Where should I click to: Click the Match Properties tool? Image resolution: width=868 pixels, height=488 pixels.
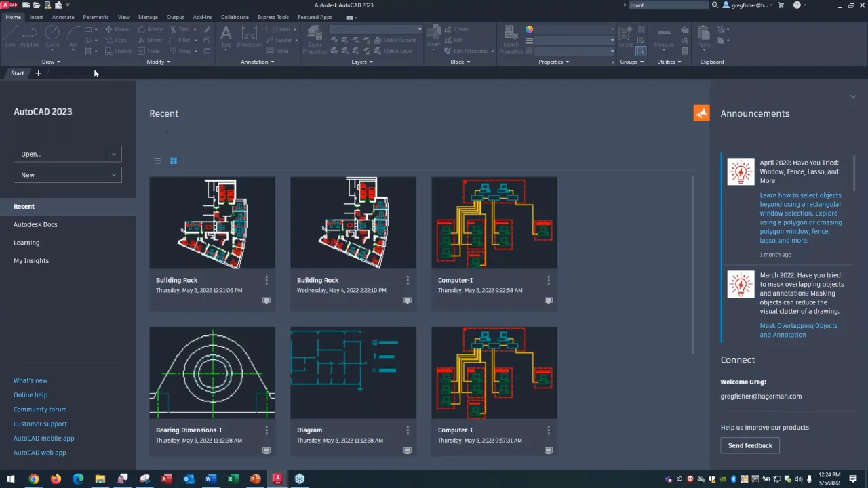click(x=511, y=40)
